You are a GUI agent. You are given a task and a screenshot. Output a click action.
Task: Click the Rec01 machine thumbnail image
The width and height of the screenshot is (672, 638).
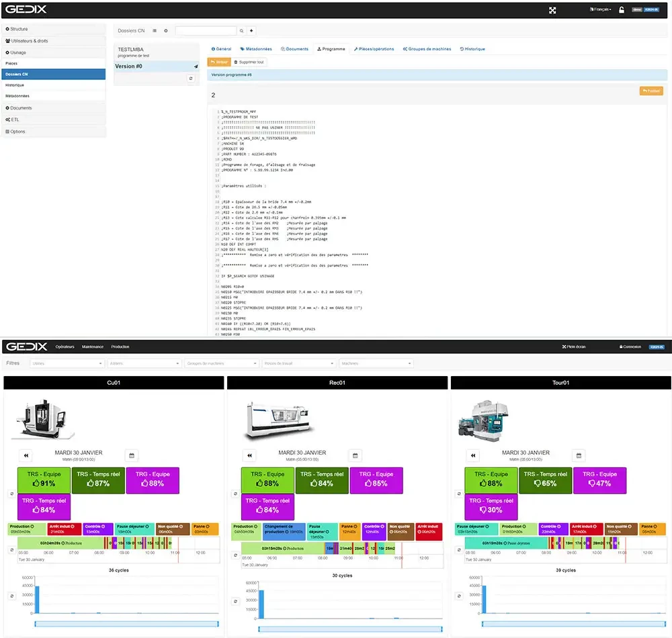click(279, 420)
